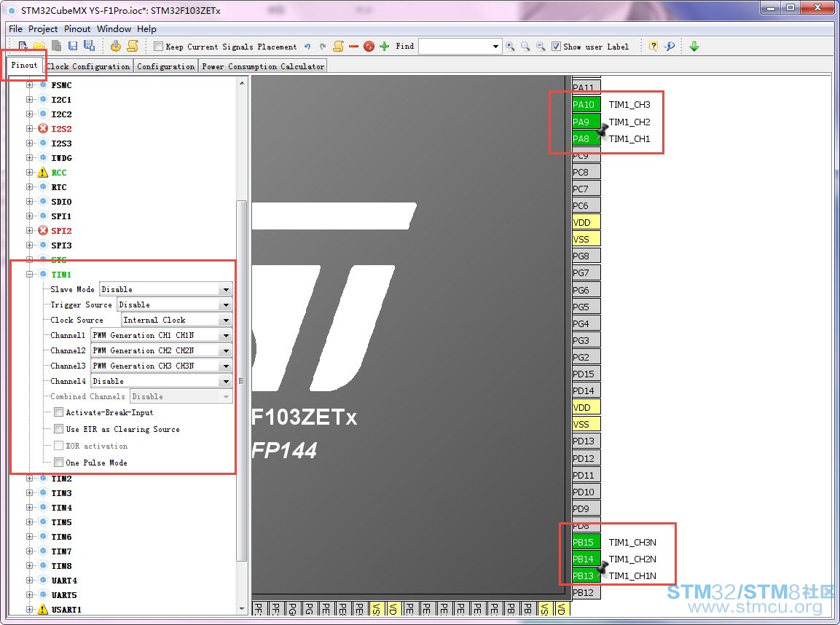Click the Save Project As icon
Image resolution: width=840 pixels, height=625 pixels.
89,46
